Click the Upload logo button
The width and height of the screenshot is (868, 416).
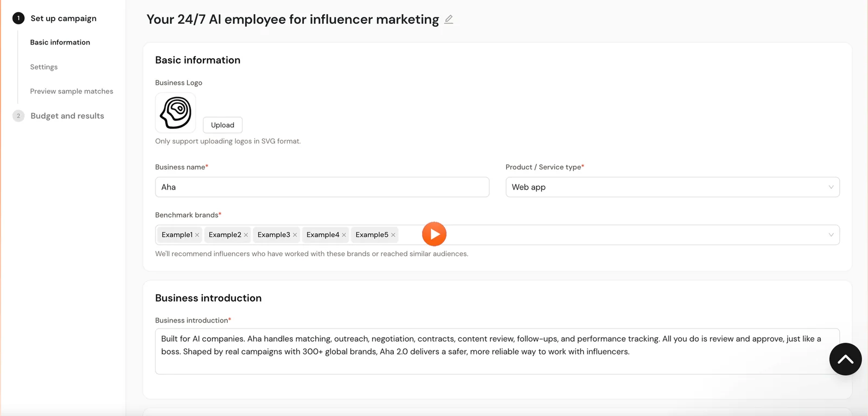(222, 125)
